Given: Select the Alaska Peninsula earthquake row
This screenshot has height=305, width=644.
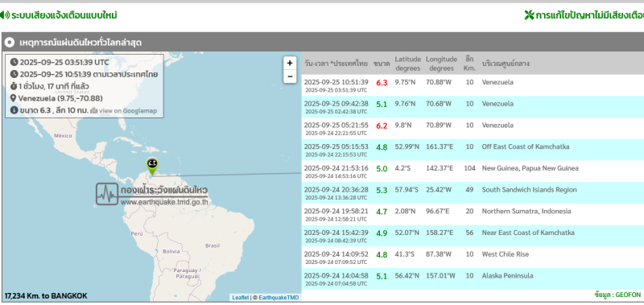Looking at the screenshot, I should 473,278.
